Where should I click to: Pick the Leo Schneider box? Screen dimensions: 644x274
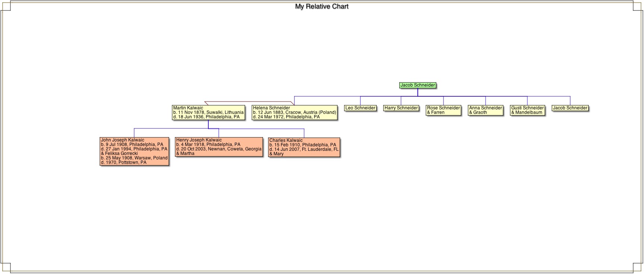(x=360, y=108)
